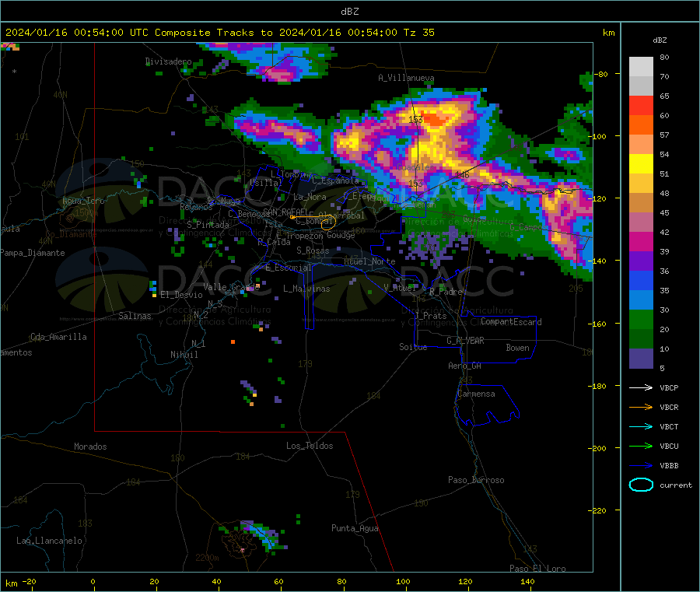Click the 'E_Escorial' map label

point(289,268)
